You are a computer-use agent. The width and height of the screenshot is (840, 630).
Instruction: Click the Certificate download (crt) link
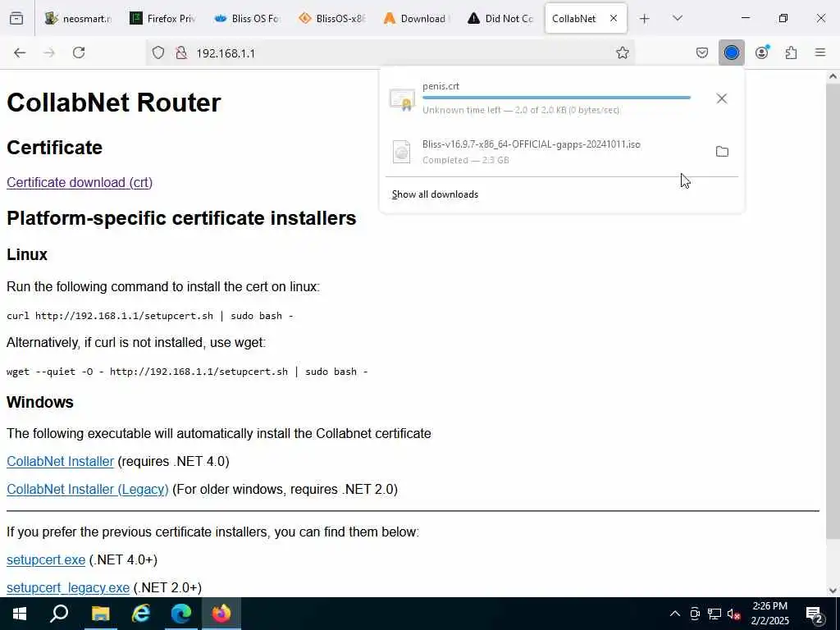point(80,183)
